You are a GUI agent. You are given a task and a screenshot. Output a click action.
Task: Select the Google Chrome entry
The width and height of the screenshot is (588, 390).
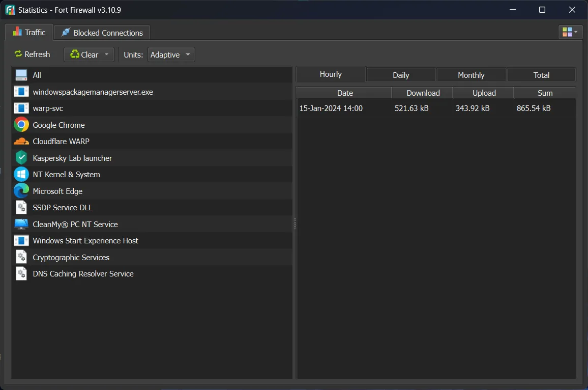[152, 125]
